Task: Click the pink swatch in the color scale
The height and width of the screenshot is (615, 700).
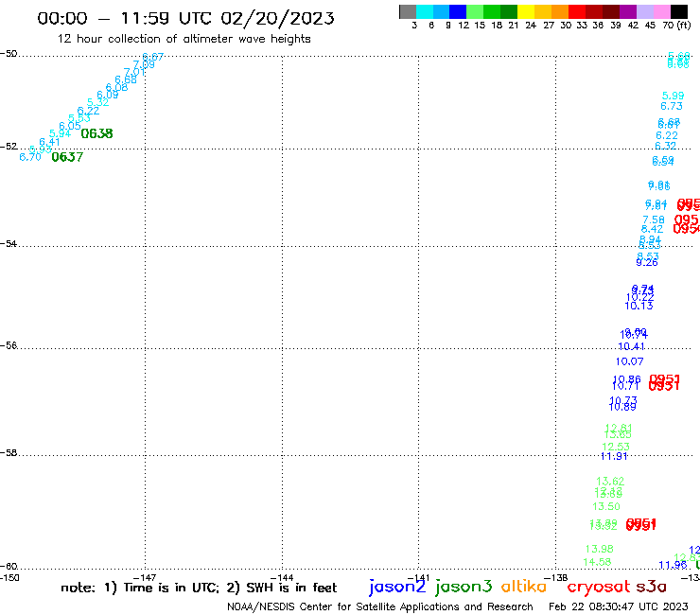Action: [x=661, y=11]
